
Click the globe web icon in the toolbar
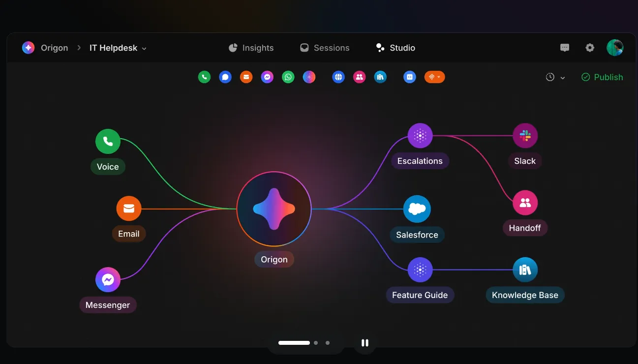[338, 77]
